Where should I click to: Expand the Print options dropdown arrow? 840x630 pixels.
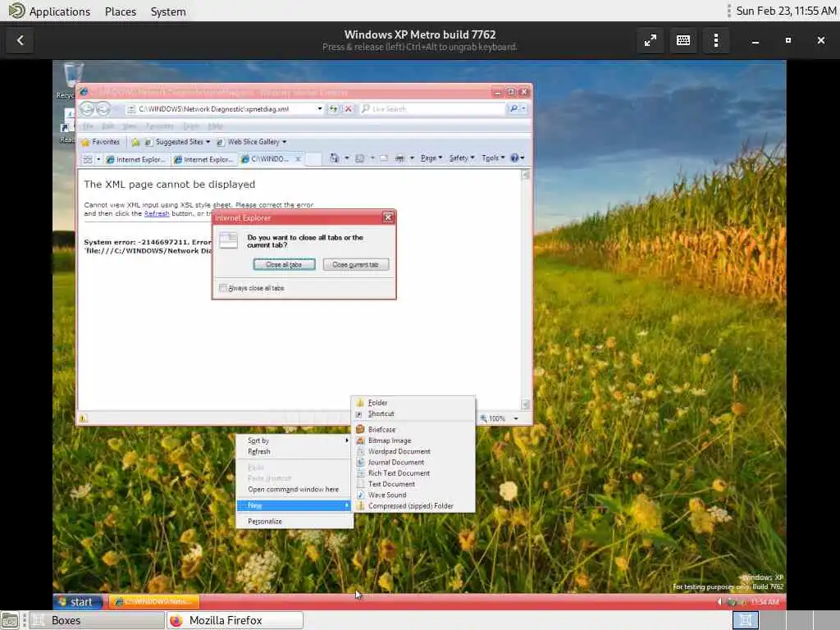click(412, 158)
